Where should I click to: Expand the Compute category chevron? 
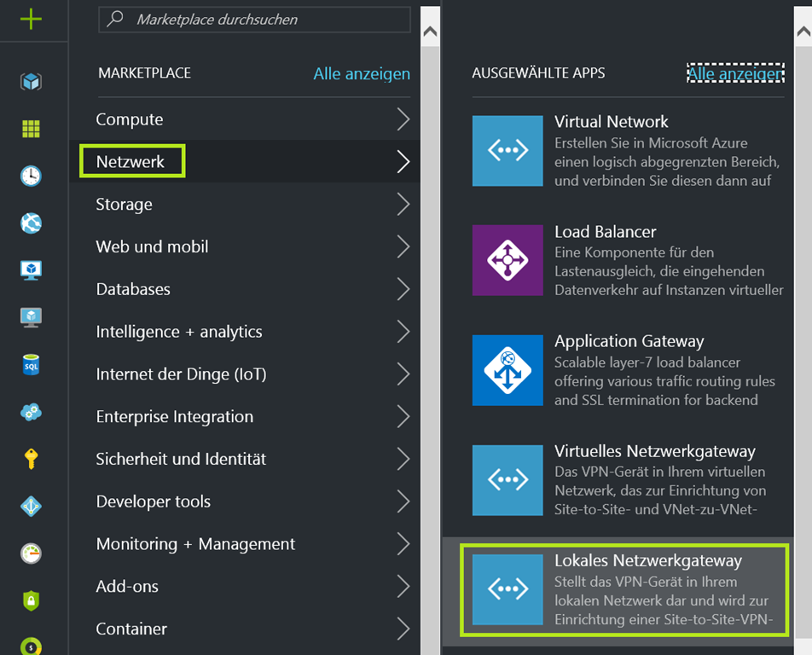coord(403,119)
